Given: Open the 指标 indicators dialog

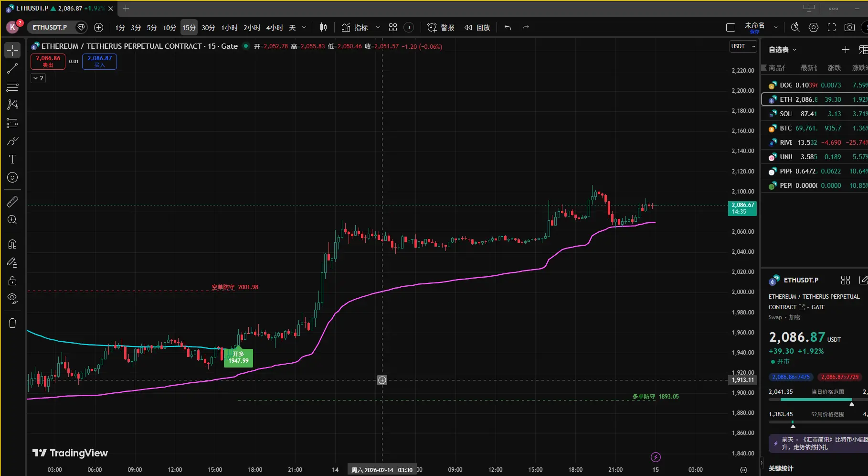Looking at the screenshot, I should (x=355, y=27).
